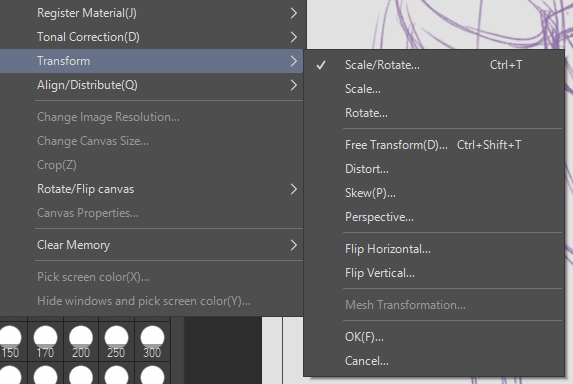Choose Scale/Rotate... in Transform submenu
573x384 pixels.
click(433, 65)
